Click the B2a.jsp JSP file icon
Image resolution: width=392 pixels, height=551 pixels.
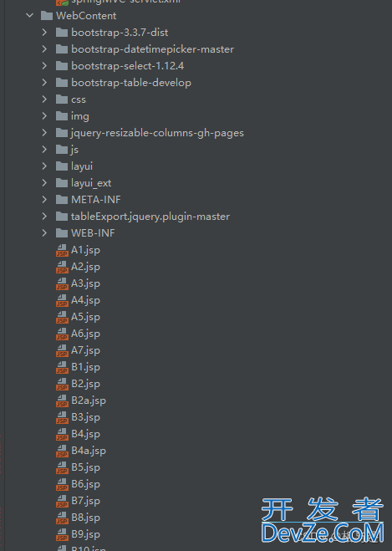(x=62, y=400)
